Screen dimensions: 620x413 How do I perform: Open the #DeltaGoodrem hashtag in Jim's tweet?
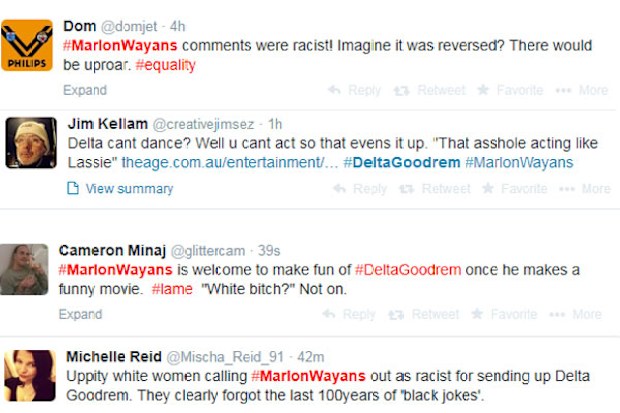402,163
